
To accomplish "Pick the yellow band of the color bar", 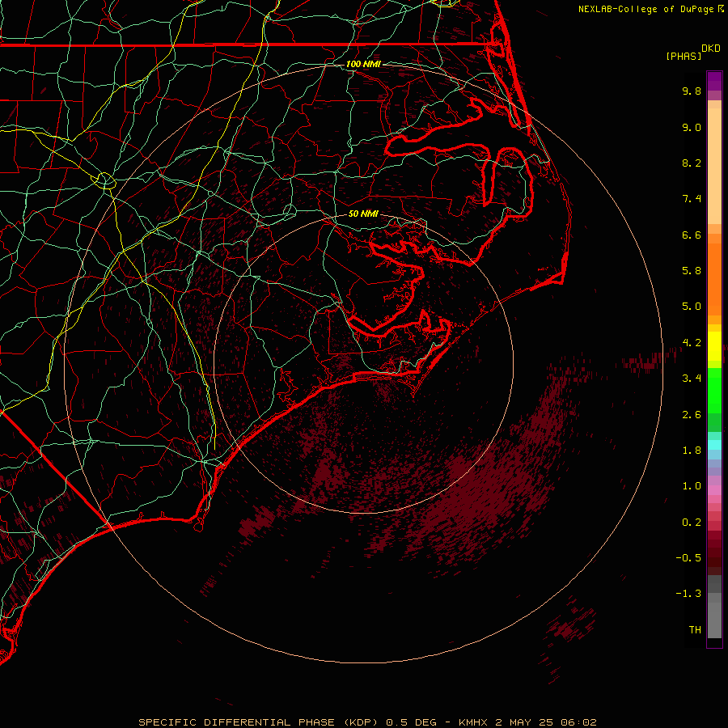I will [714, 346].
